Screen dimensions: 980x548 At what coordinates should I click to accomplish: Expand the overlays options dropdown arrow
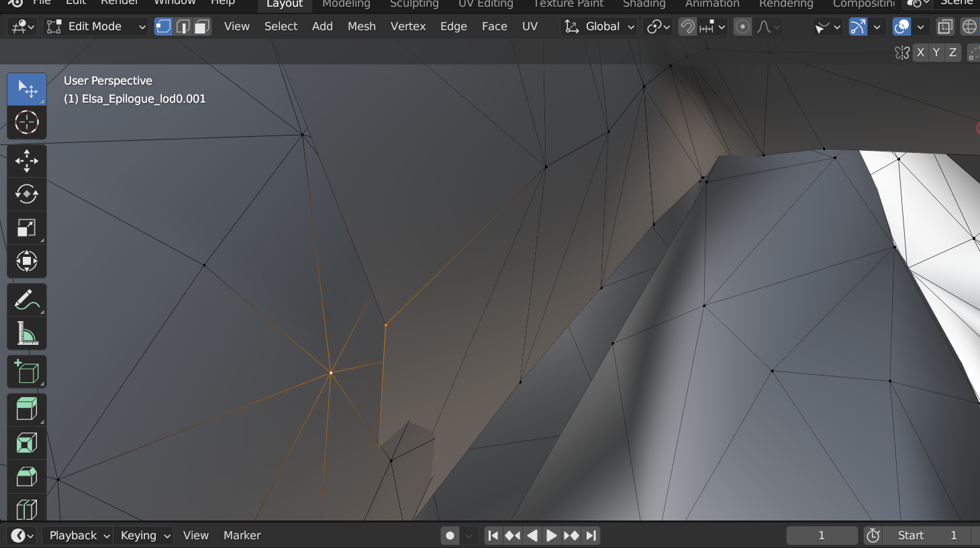click(x=920, y=26)
